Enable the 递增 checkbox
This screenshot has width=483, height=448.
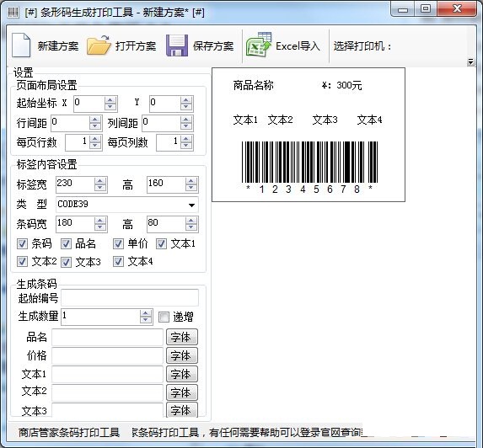point(164,317)
